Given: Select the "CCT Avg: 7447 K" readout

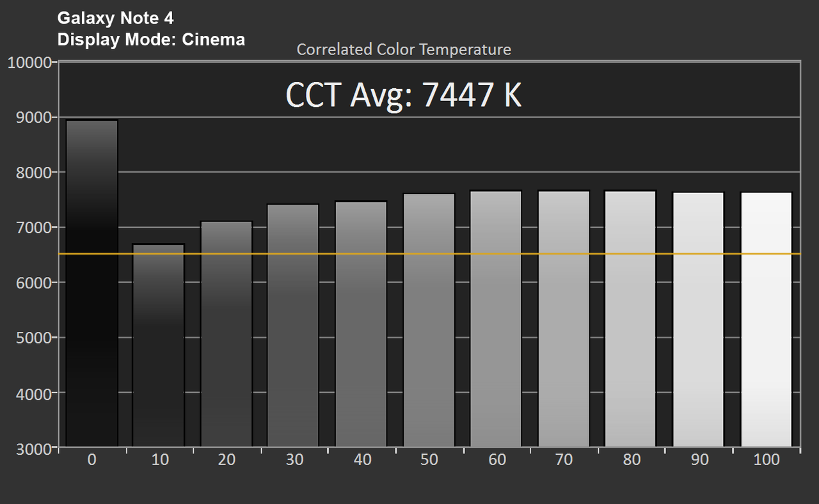Looking at the screenshot, I should click(x=403, y=95).
